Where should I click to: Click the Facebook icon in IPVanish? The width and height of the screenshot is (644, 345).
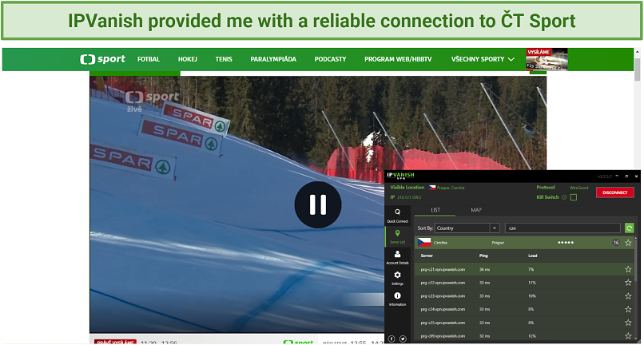tap(392, 339)
